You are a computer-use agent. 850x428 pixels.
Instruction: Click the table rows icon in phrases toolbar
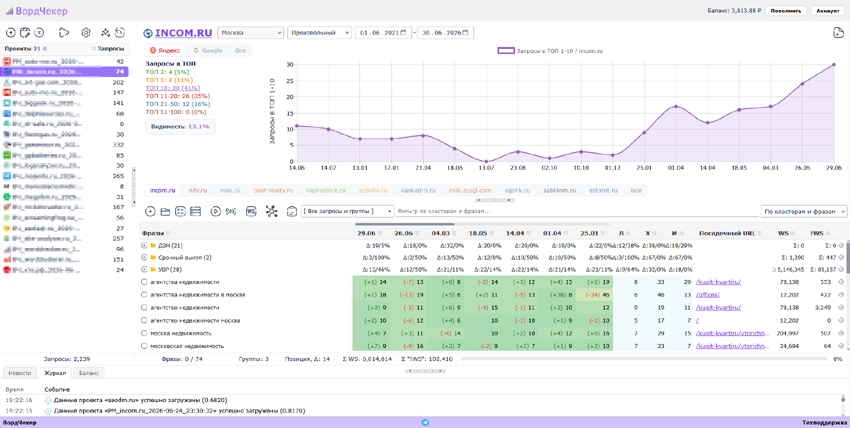coord(196,211)
